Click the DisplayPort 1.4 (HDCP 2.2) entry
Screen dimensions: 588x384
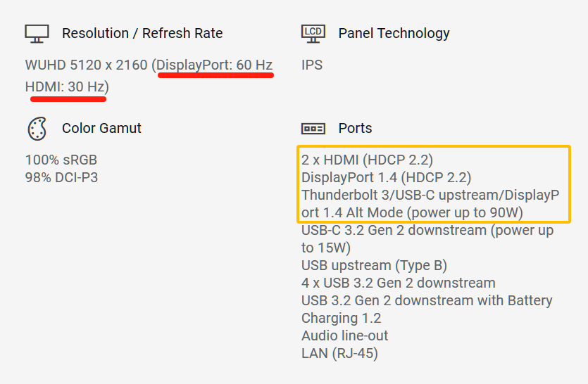[387, 177]
